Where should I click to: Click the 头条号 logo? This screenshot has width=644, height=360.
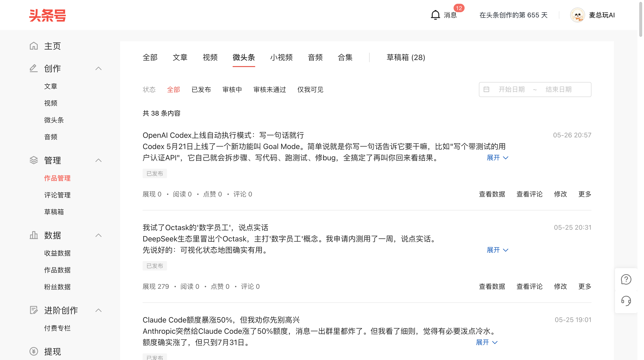coord(48,15)
